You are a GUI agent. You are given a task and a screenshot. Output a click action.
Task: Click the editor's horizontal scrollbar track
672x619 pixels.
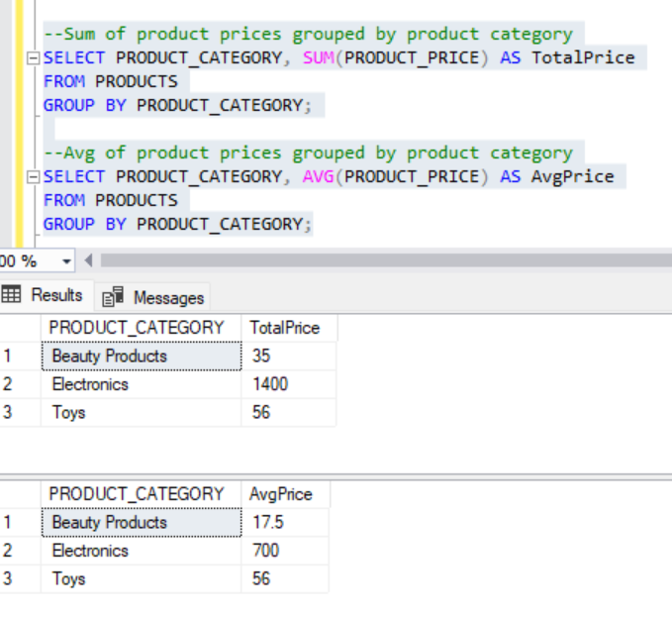click(x=376, y=261)
